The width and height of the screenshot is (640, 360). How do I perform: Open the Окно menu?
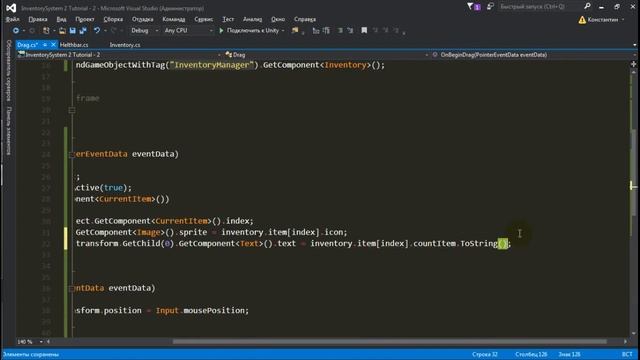pyautogui.click(x=278, y=19)
